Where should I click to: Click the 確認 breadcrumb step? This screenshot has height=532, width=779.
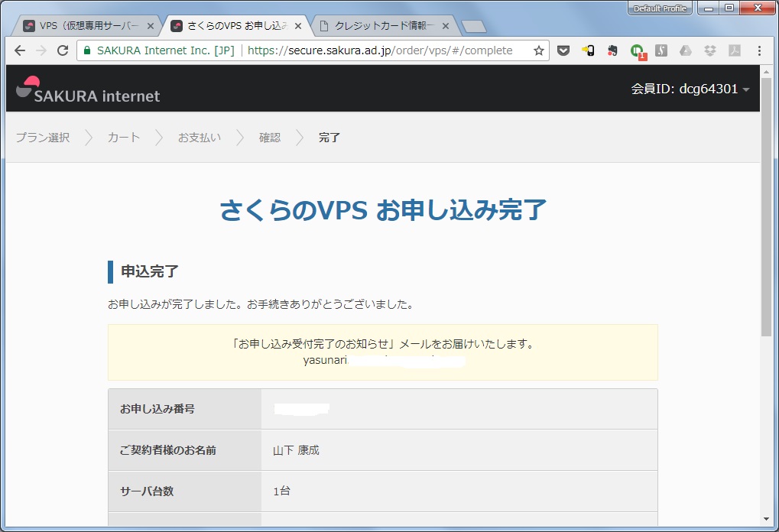coord(270,138)
